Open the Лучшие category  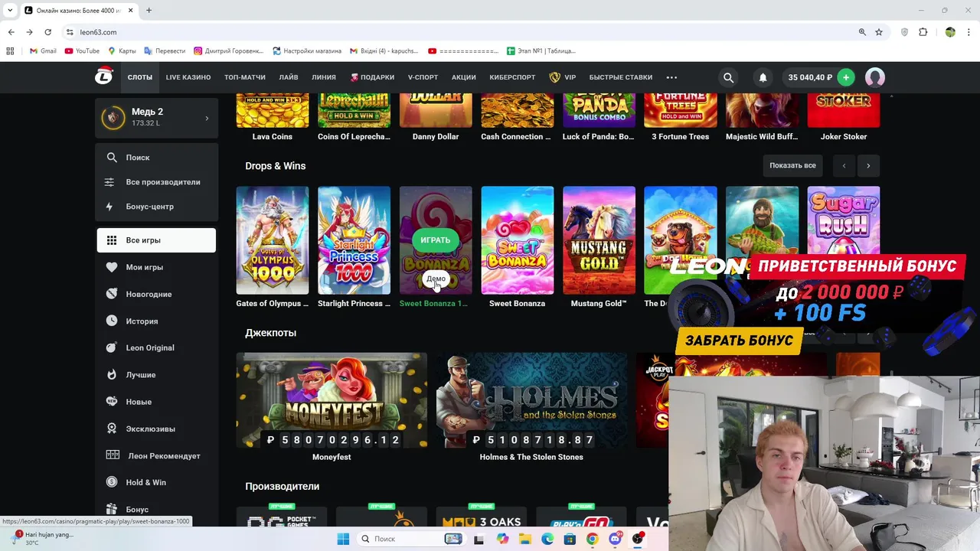pyautogui.click(x=156, y=375)
